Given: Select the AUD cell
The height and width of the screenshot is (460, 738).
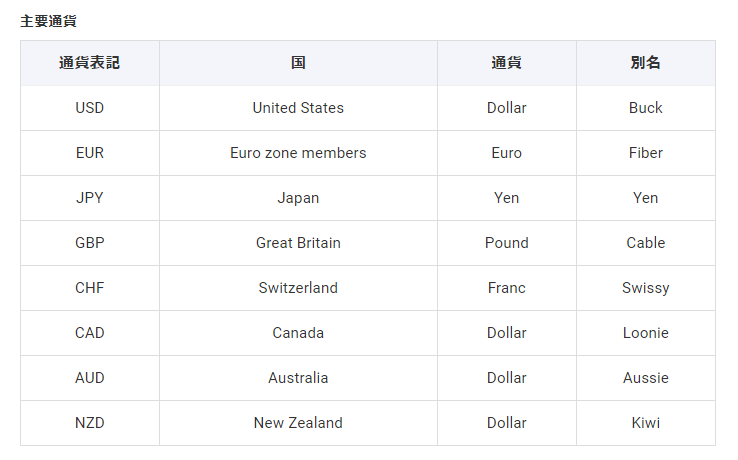Looking at the screenshot, I should 89,378.
